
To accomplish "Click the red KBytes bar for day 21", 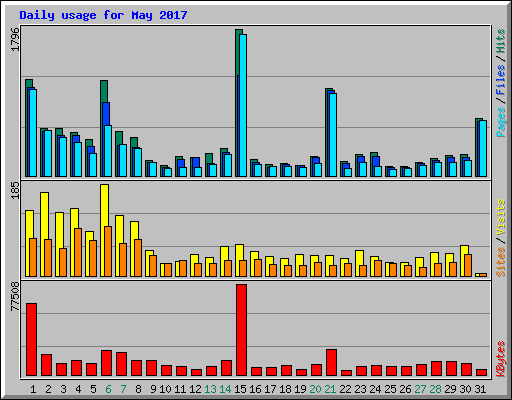I will pos(332,363).
